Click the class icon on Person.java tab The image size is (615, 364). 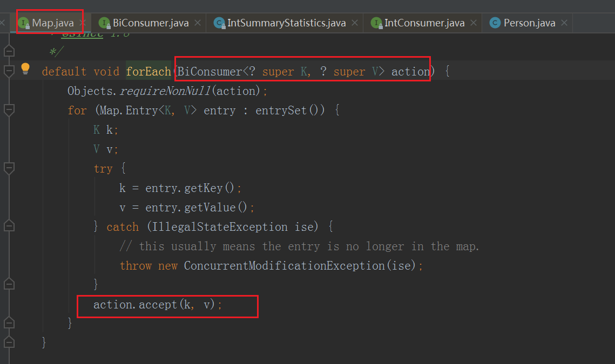tap(495, 23)
